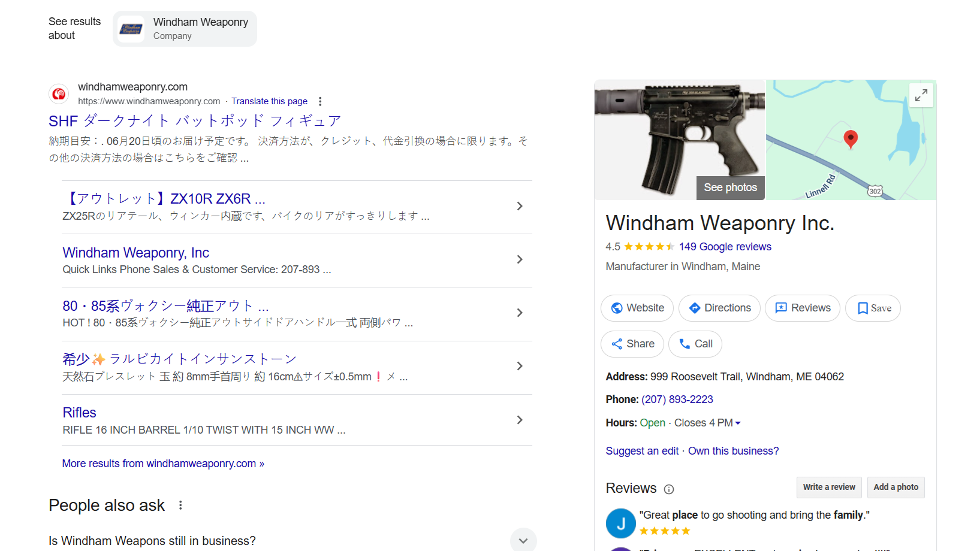Click the 'Great place to go shooting' review text

tap(755, 515)
